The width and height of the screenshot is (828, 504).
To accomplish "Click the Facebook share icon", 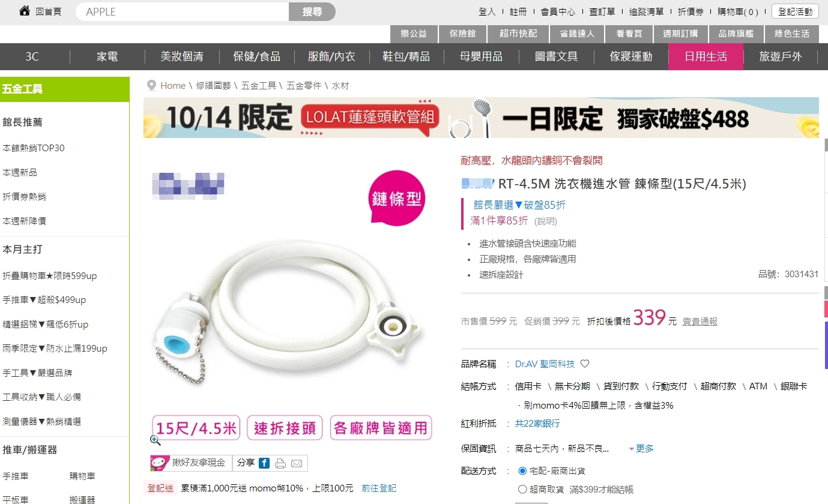I will tap(264, 463).
